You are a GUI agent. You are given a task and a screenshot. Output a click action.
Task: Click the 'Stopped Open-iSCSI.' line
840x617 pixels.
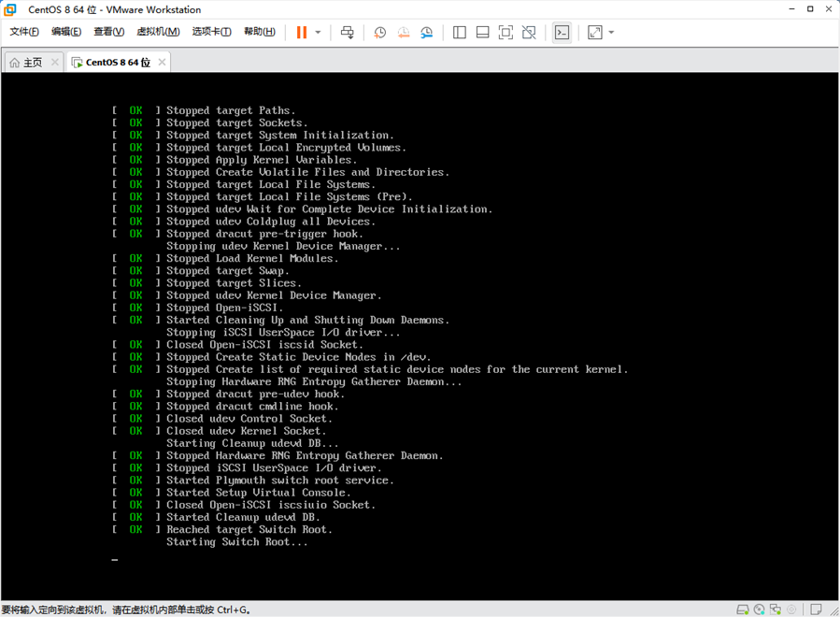[x=198, y=308]
